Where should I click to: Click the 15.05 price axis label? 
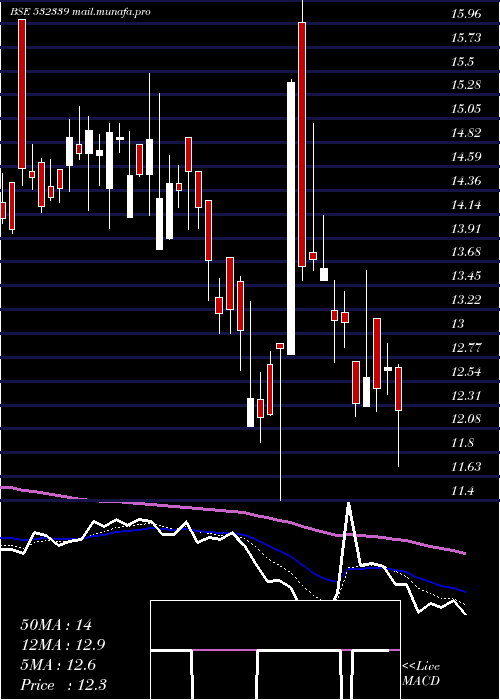pyautogui.click(x=466, y=109)
